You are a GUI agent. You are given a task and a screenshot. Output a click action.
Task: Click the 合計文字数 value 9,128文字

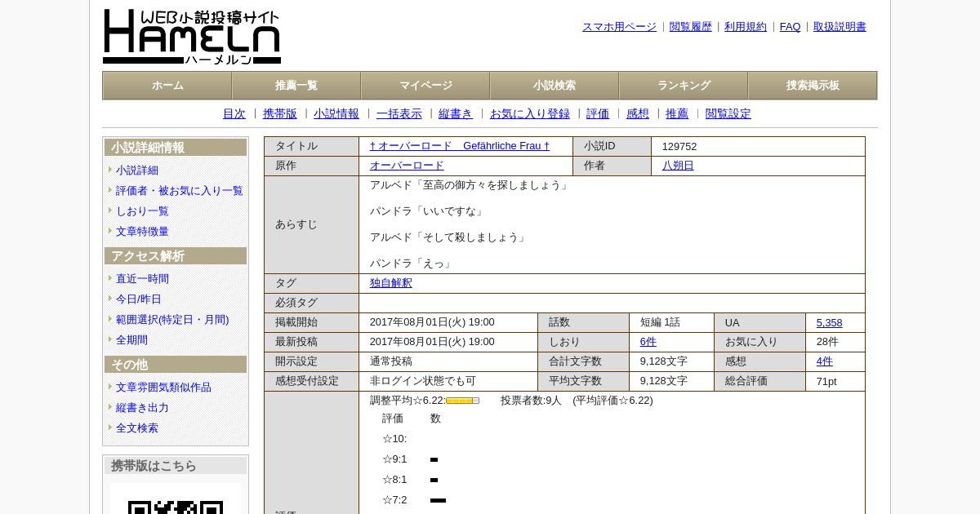click(x=664, y=361)
